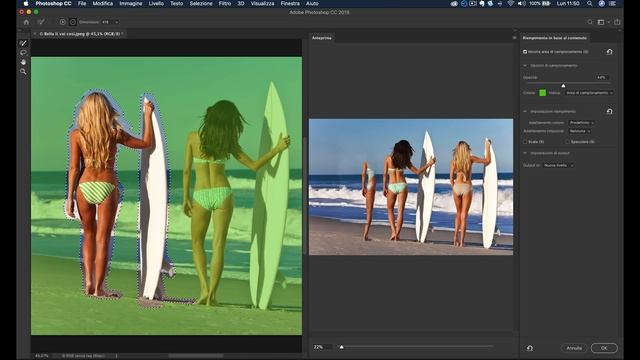Screen dimensions: 640x360
Task: Choose the add-to-sampling-area plus mode
Action: tap(62, 22)
